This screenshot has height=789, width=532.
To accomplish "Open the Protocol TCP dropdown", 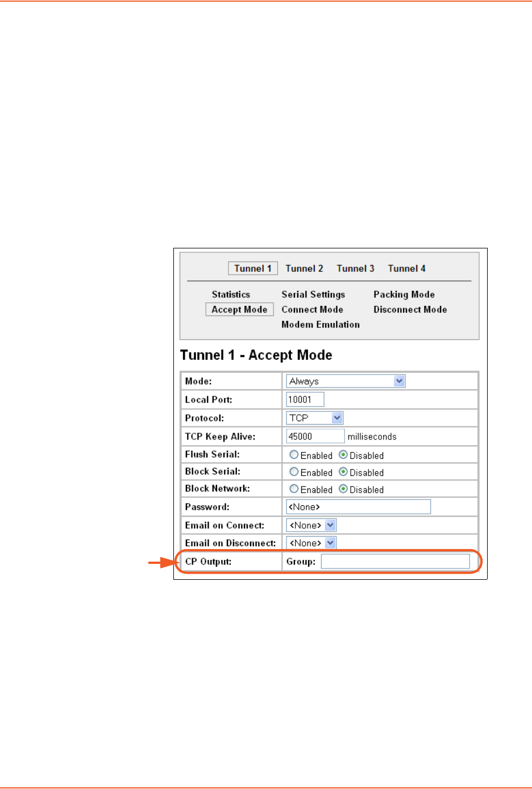I will pyautogui.click(x=314, y=418).
